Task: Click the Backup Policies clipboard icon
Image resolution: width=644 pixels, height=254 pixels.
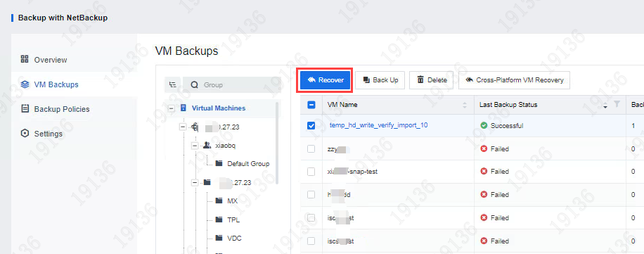Action: point(25,109)
